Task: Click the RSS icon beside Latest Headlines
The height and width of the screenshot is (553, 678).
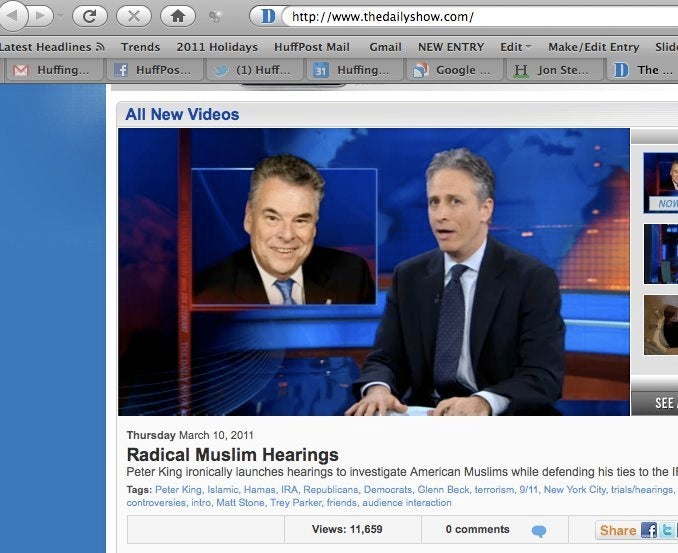Action: tap(100, 46)
